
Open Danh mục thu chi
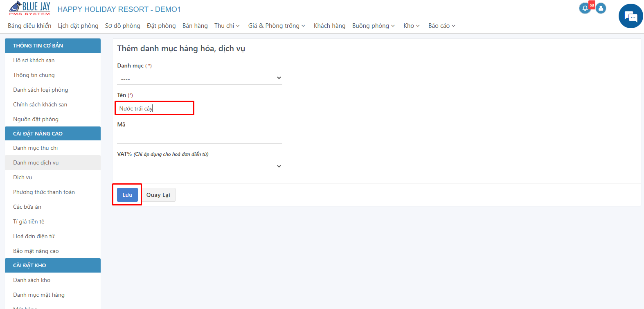(x=53, y=148)
